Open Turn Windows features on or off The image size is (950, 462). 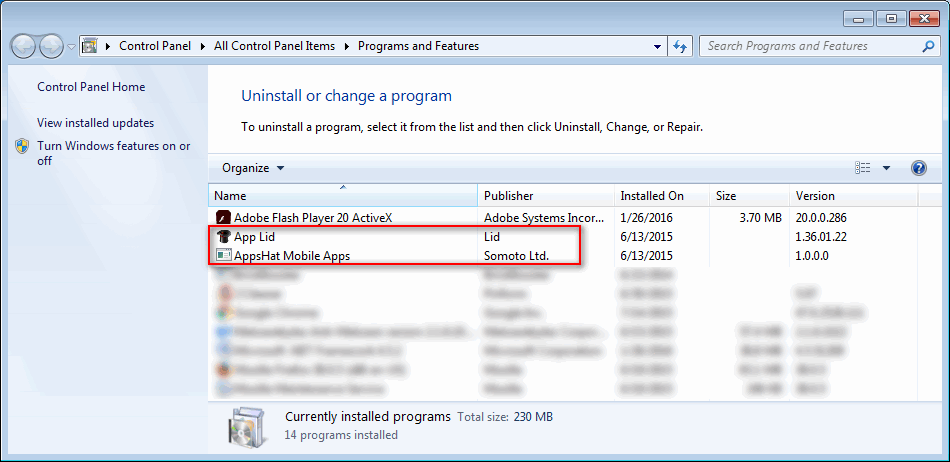point(114,153)
